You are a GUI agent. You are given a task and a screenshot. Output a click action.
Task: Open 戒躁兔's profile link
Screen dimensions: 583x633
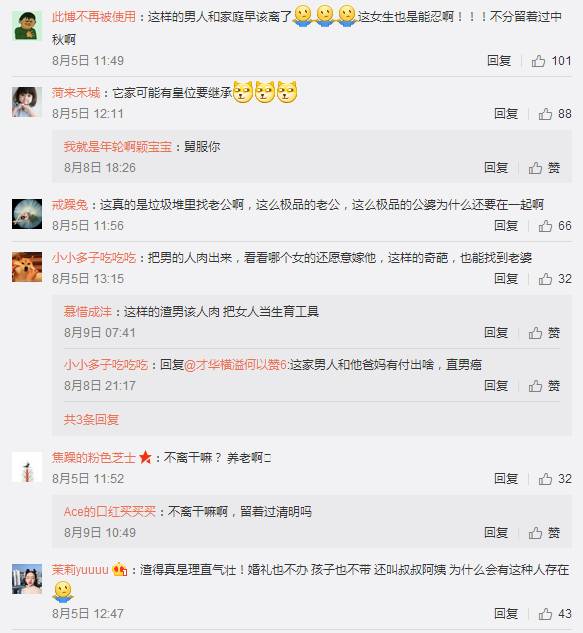(70, 205)
